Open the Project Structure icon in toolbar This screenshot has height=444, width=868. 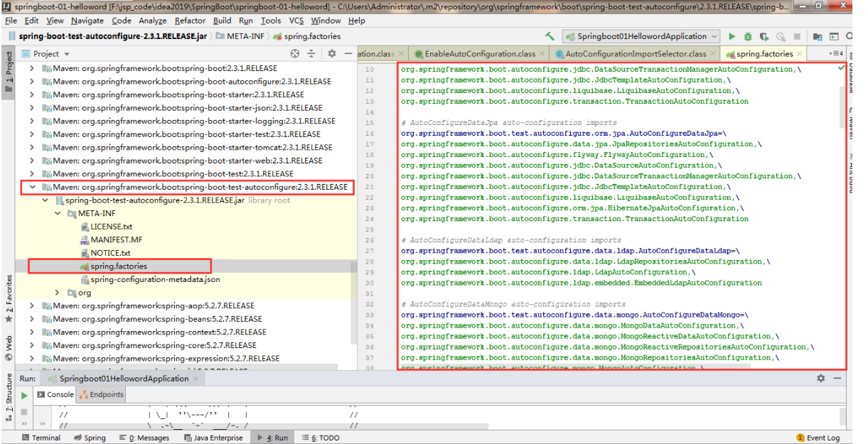[818, 36]
